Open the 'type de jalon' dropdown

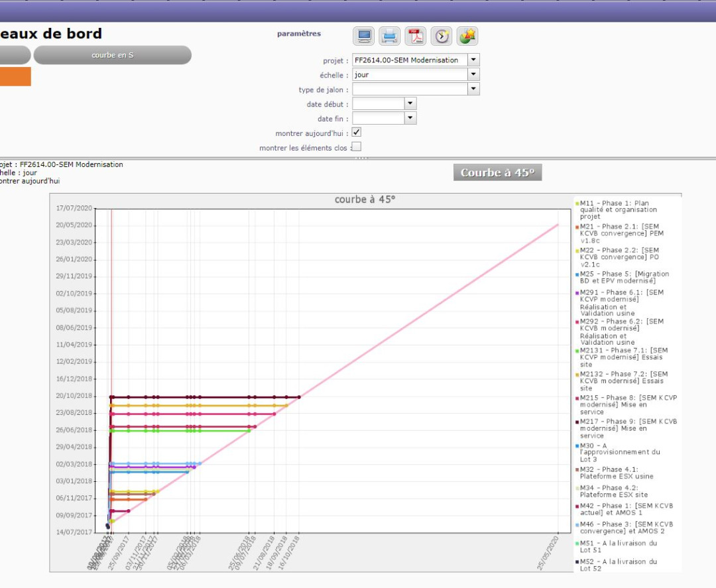tap(473, 89)
